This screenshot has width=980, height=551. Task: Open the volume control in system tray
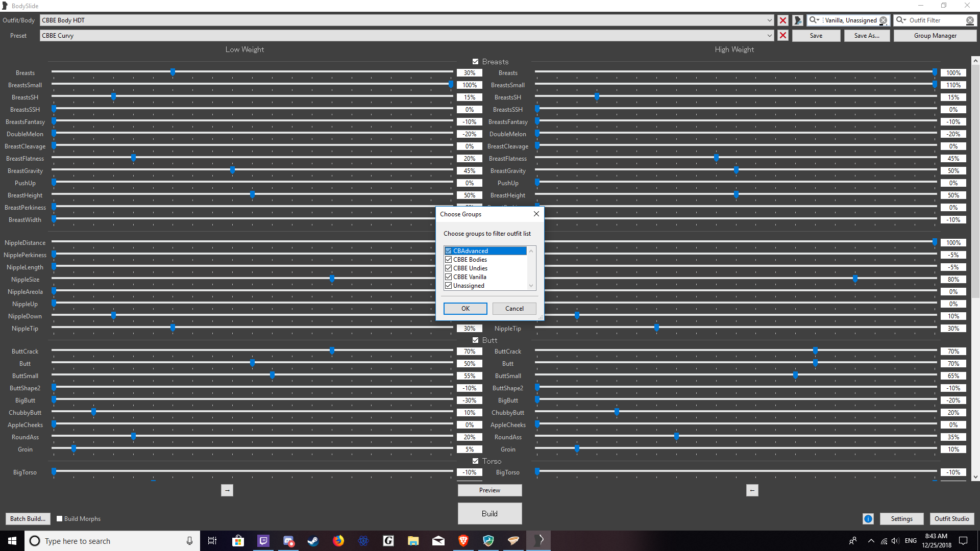(896, 541)
